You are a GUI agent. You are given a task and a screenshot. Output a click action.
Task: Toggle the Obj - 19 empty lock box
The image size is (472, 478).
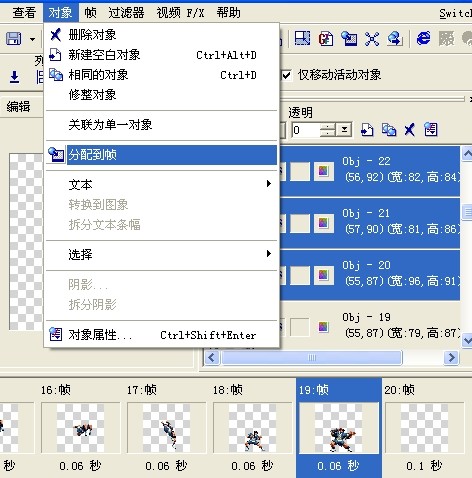[300, 327]
